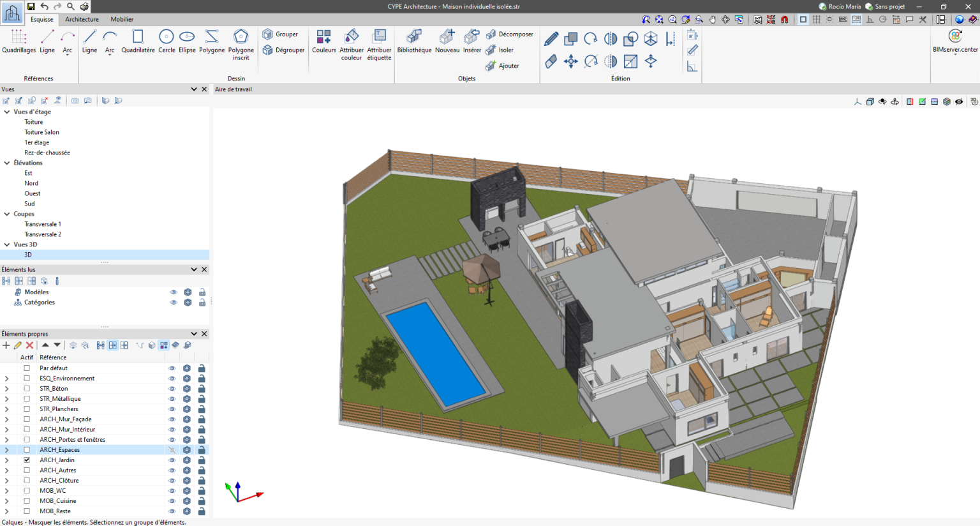Click the Décomposer button

click(x=509, y=34)
